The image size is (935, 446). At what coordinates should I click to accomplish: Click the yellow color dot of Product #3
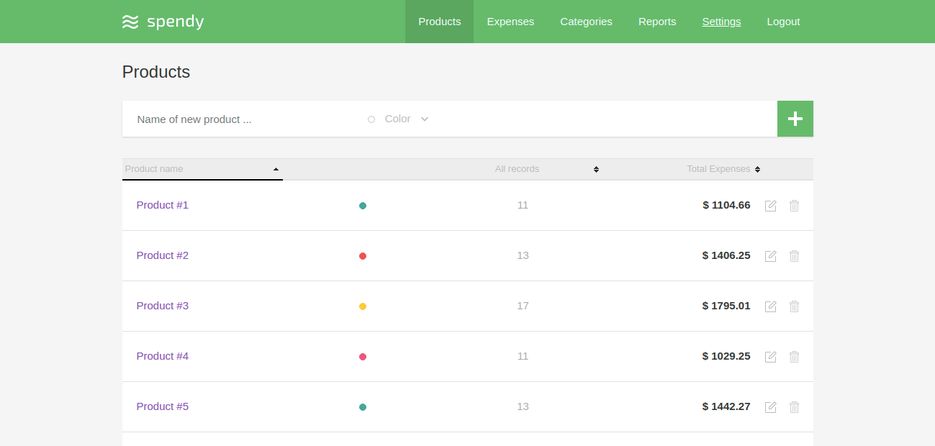(363, 306)
